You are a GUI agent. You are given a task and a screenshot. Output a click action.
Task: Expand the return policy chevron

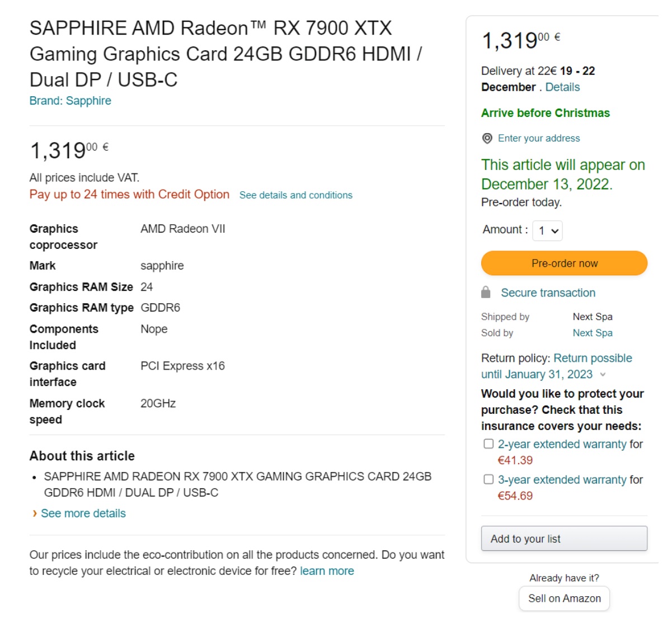(x=603, y=375)
